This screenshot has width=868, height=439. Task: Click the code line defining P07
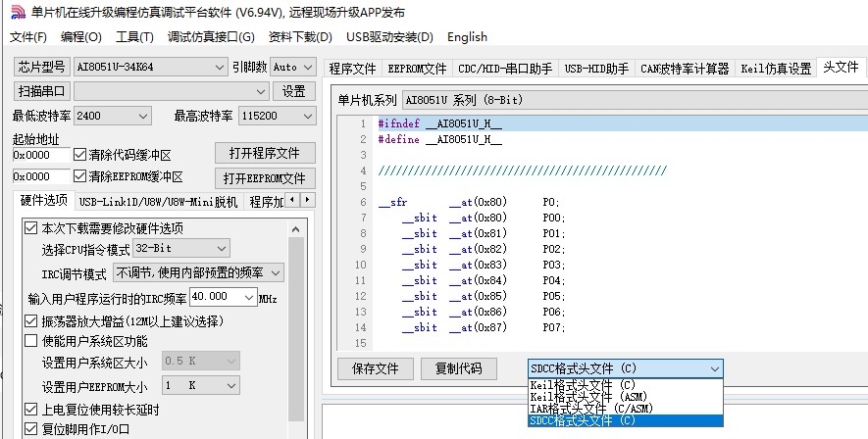[x=484, y=327]
